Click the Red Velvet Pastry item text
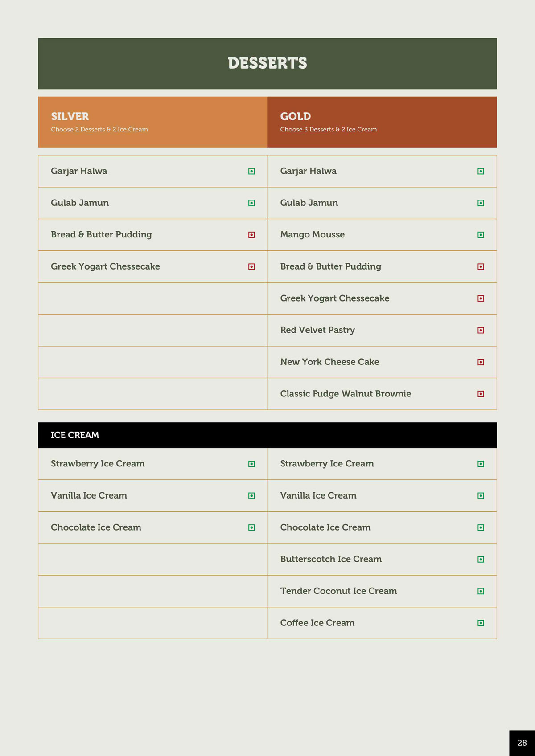This screenshot has width=535, height=756. 317,330
